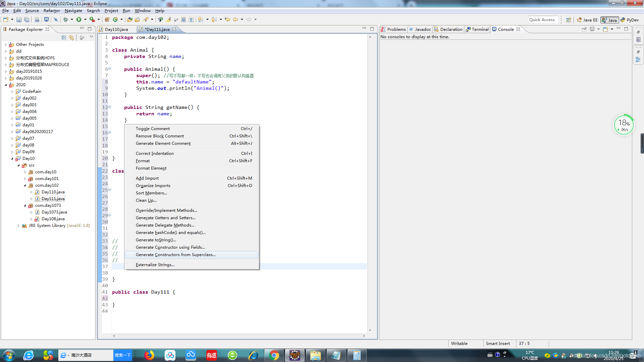Screen dimensions: 644x362
Task: Collapse the 2020 working set node
Action: pyautogui.click(x=6, y=85)
